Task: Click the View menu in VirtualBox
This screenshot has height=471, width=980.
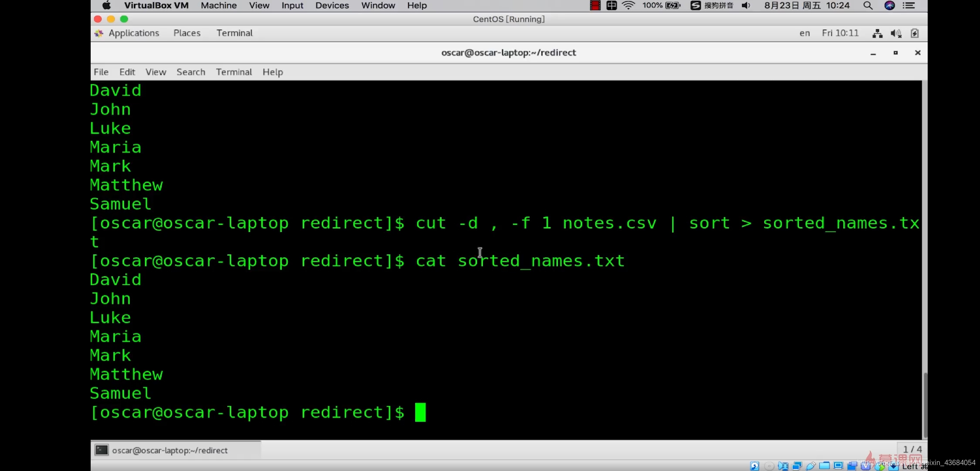Action: point(259,6)
